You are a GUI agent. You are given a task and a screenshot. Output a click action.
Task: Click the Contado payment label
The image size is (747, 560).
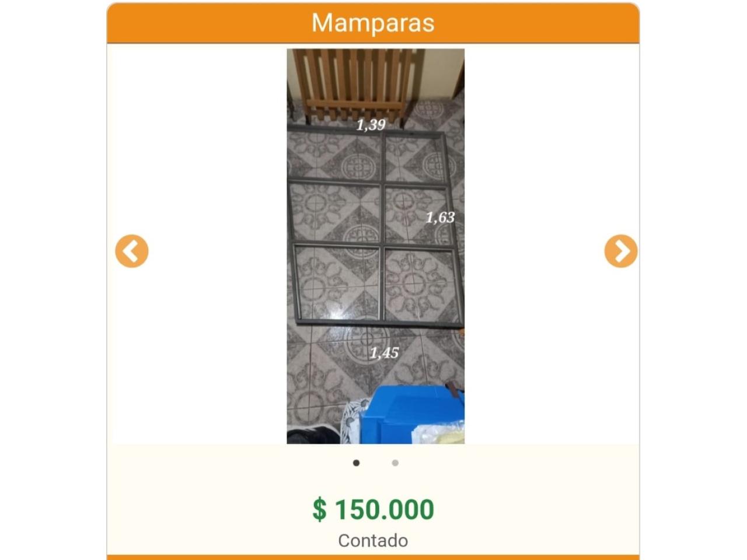coord(373,541)
